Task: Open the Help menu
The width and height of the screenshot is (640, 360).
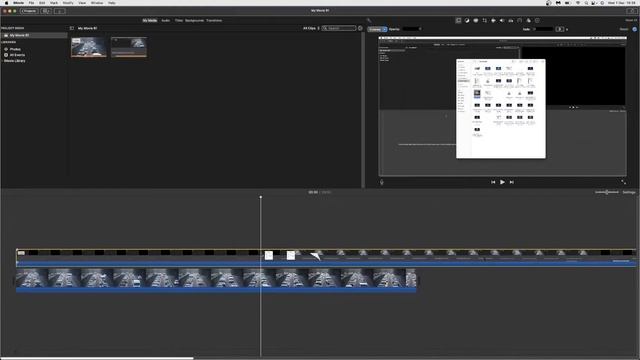Action: coord(111,3)
